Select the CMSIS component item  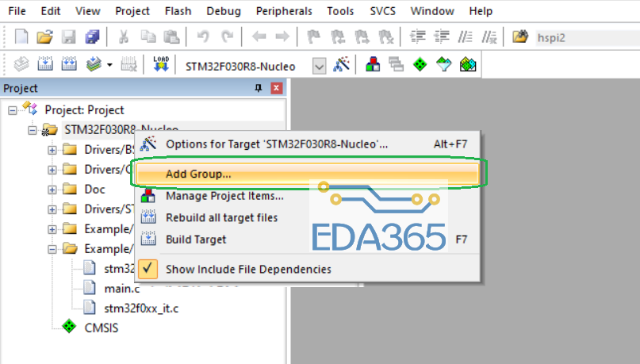[x=102, y=328]
